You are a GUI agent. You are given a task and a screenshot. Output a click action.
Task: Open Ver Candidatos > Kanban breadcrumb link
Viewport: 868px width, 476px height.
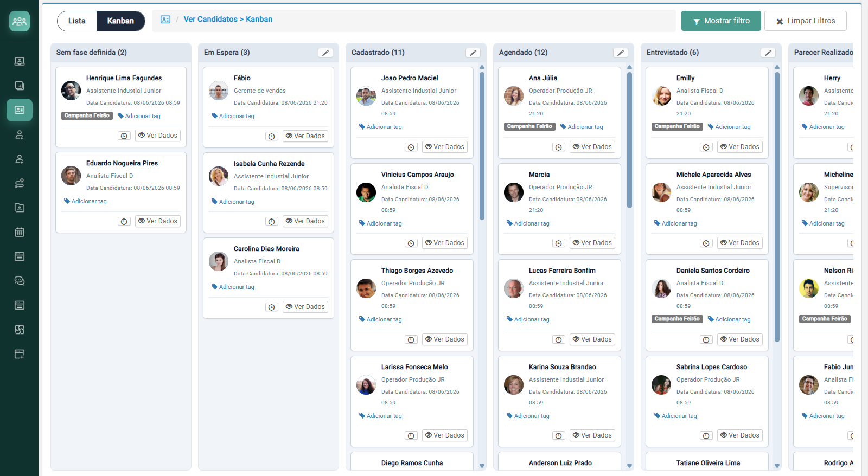click(x=228, y=19)
